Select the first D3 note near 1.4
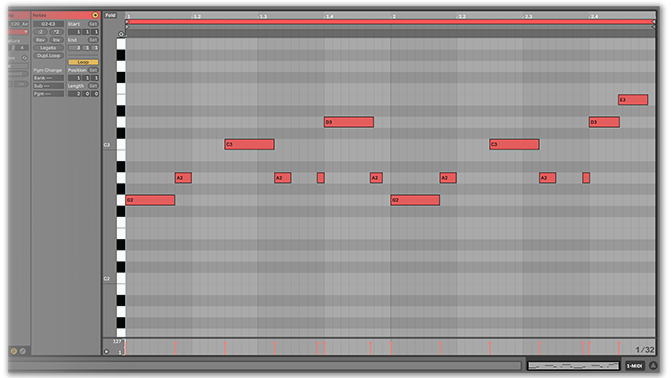 click(349, 122)
